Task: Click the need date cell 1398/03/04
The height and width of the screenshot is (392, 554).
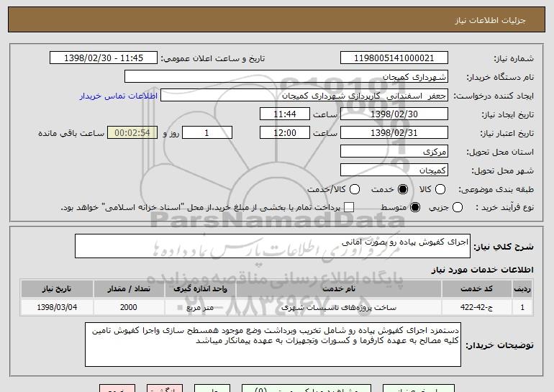Action: pos(57,307)
